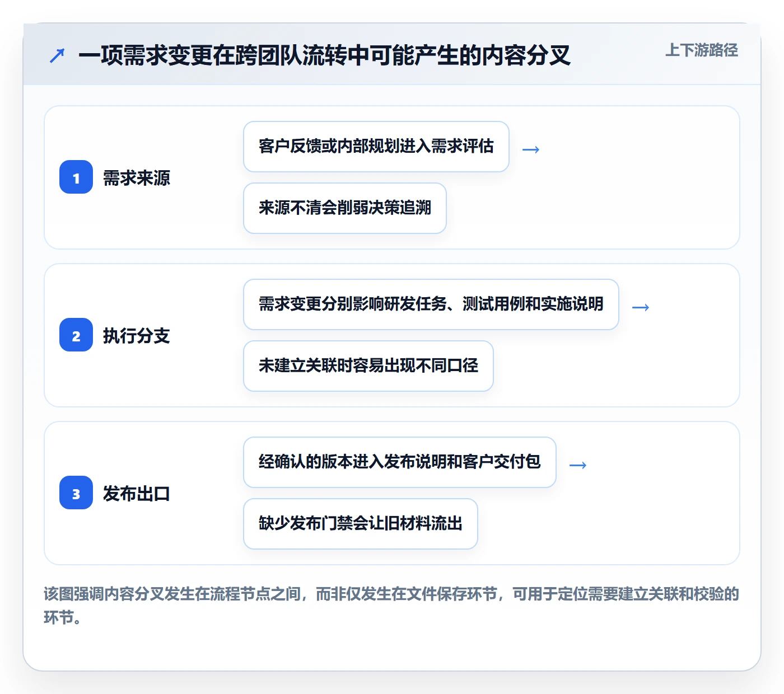Click the card 未建立关联时容易出现不同口径

(368, 366)
